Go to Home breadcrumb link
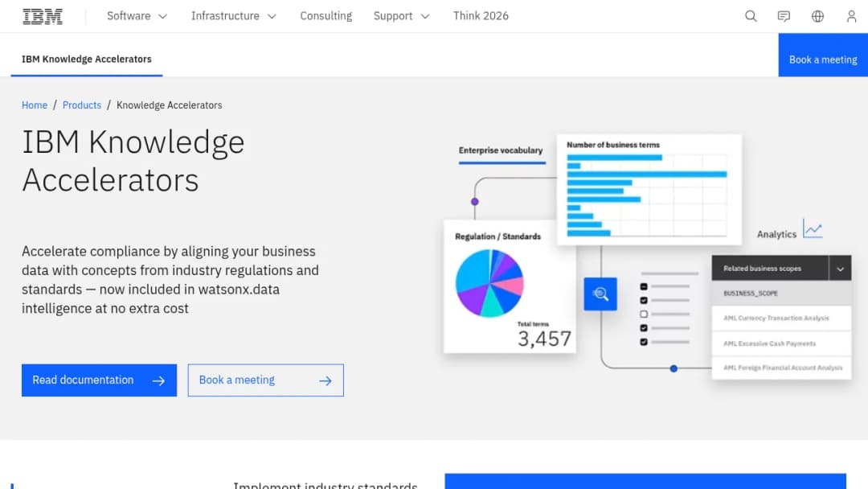The height and width of the screenshot is (489, 868). (x=35, y=105)
